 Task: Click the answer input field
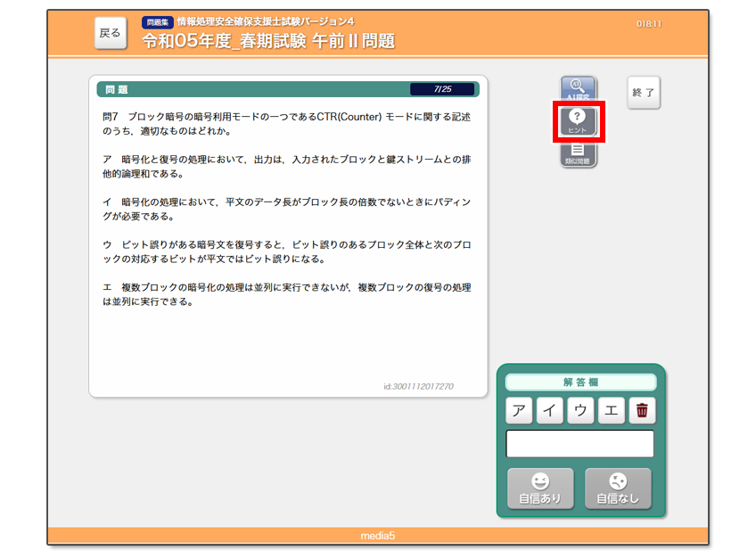[x=580, y=444]
